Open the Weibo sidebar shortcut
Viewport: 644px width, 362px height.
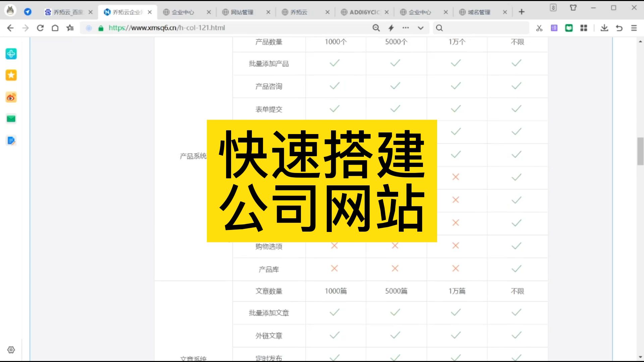click(x=11, y=98)
